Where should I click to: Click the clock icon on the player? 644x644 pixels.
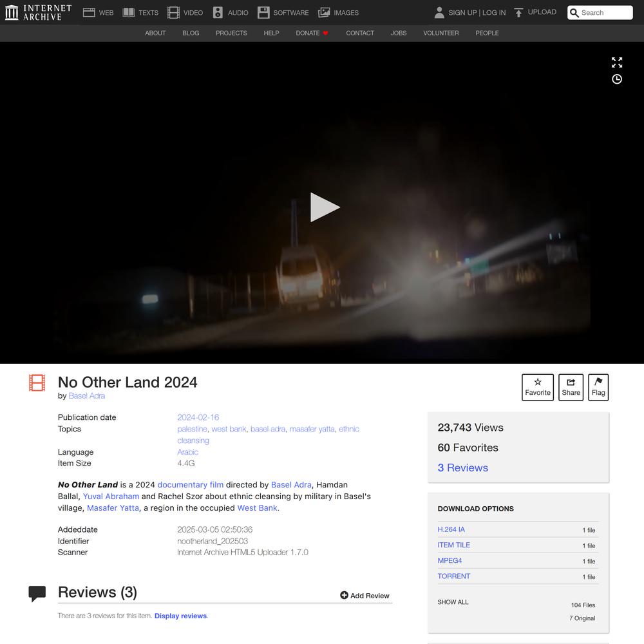click(616, 79)
